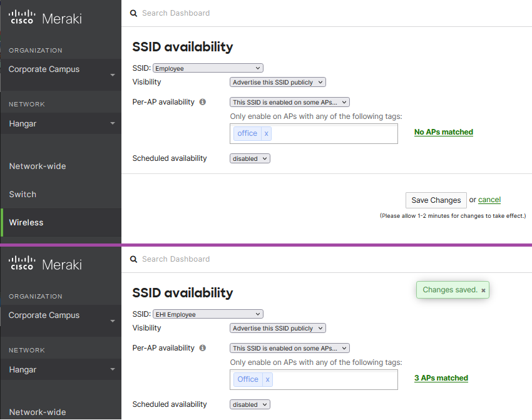Open the Wireless menu in sidebar
Screen dimensions: 532x420
26,223
